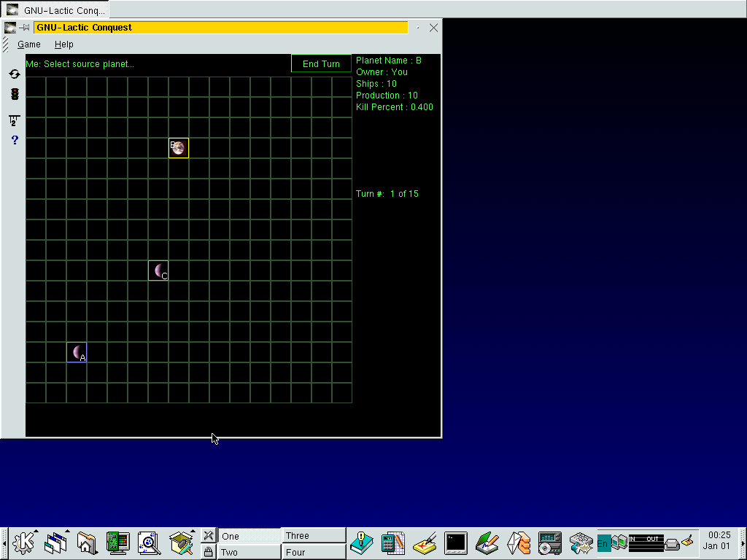Click the panel lock screen icon
This screenshot has width=747, height=560.
pyautogui.click(x=208, y=552)
